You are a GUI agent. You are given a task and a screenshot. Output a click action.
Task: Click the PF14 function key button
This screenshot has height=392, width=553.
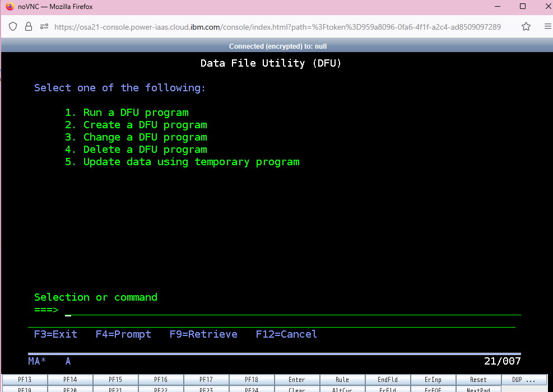click(70, 380)
